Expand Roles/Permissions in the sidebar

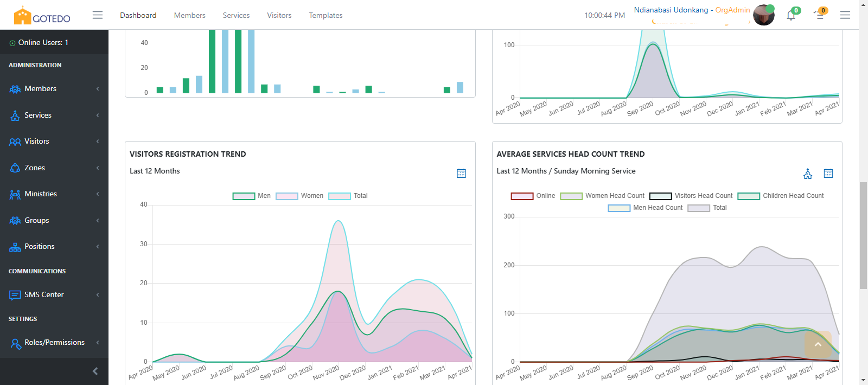(54, 343)
